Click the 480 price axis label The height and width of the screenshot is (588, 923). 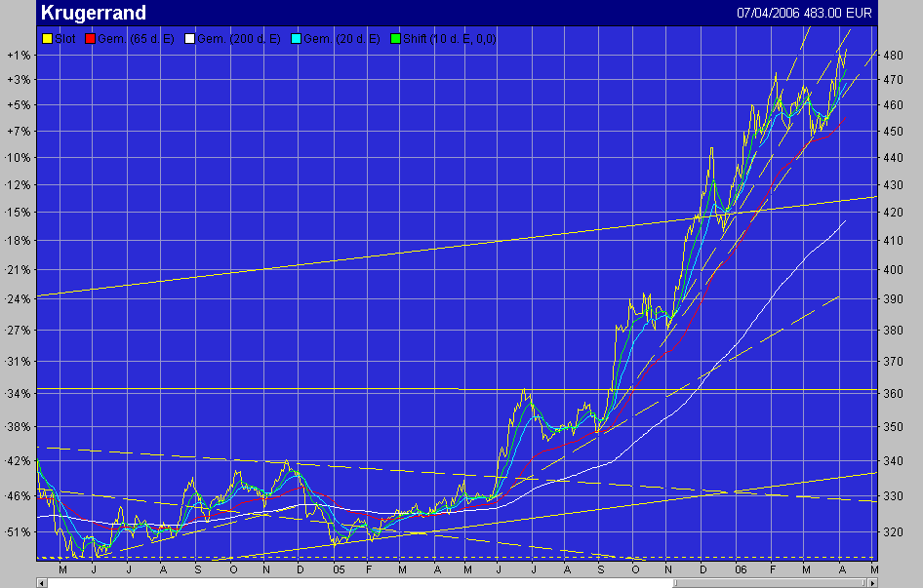point(893,56)
